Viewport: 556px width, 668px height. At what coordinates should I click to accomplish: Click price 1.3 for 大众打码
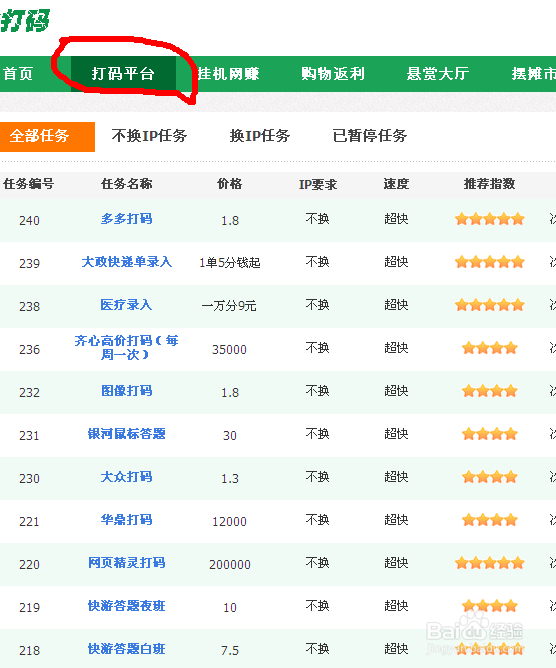tap(230, 478)
